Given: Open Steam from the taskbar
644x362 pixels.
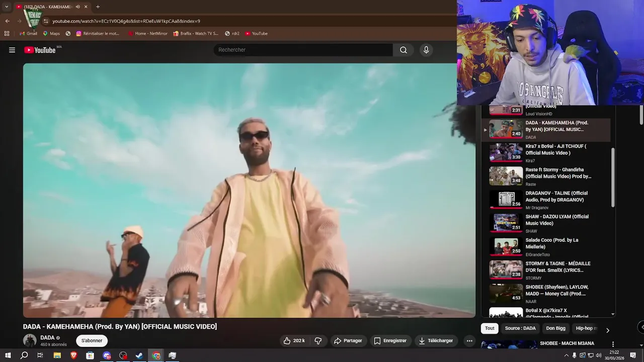Looking at the screenshot, I should click(140, 355).
